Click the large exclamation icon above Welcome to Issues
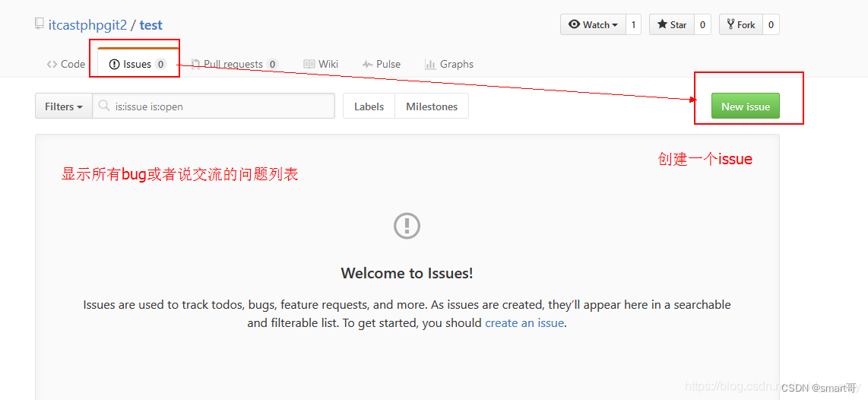The height and width of the screenshot is (400, 868). tap(407, 226)
